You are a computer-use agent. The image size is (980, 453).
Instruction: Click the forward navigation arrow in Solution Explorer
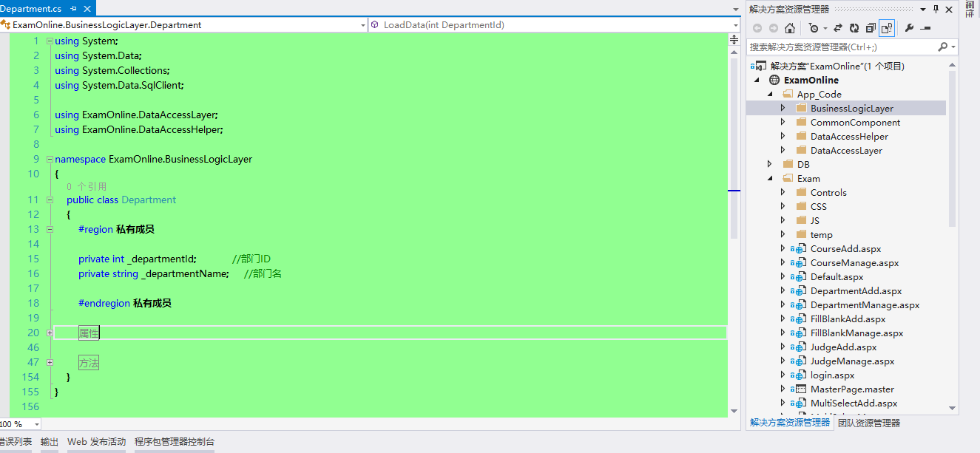click(x=773, y=28)
